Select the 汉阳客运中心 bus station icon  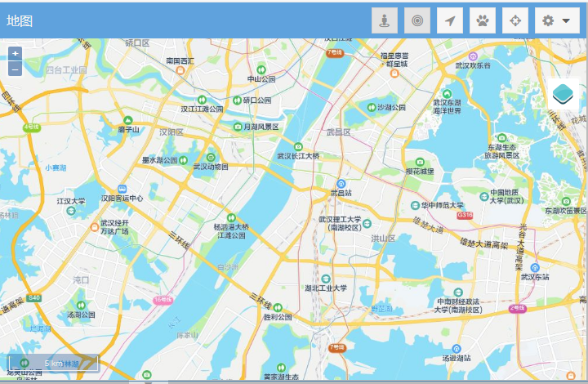(122, 188)
